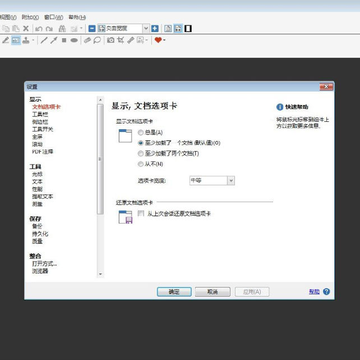This screenshot has width=360, height=360.
Task: Select 持久化 under 保存 in settings tree
Action: [40, 234]
